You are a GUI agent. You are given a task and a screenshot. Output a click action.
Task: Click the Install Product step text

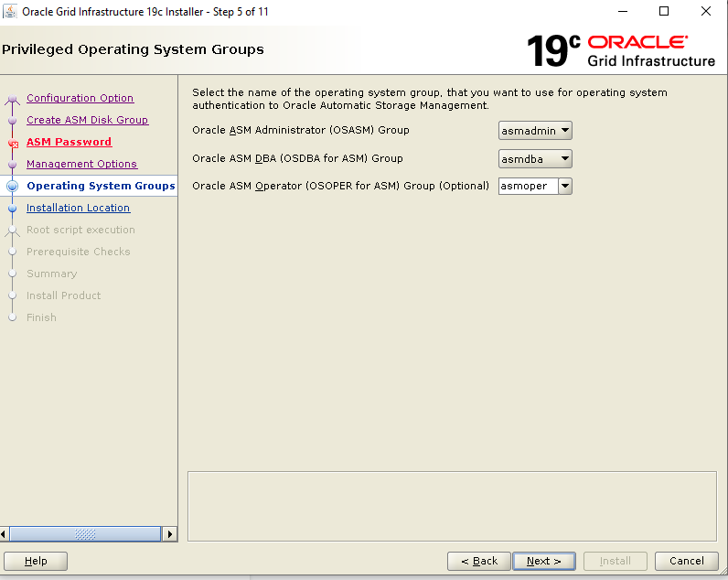point(64,295)
